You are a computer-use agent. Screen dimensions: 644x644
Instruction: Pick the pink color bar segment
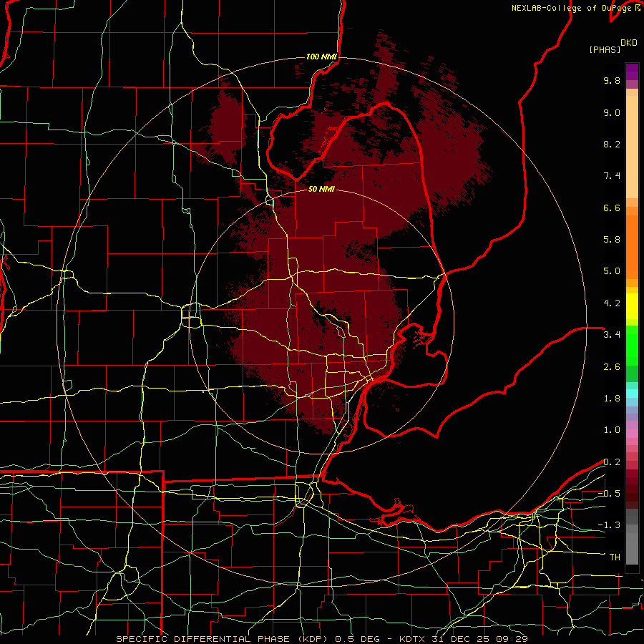(632, 434)
